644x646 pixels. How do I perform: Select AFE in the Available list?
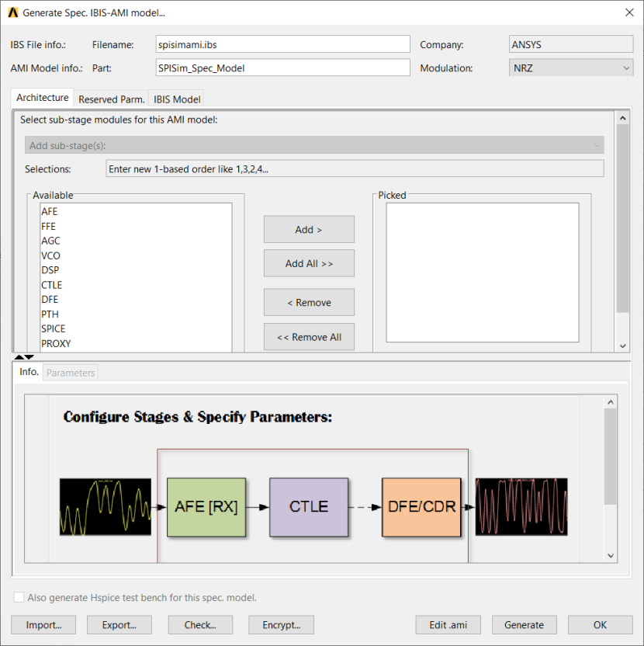(136, 211)
